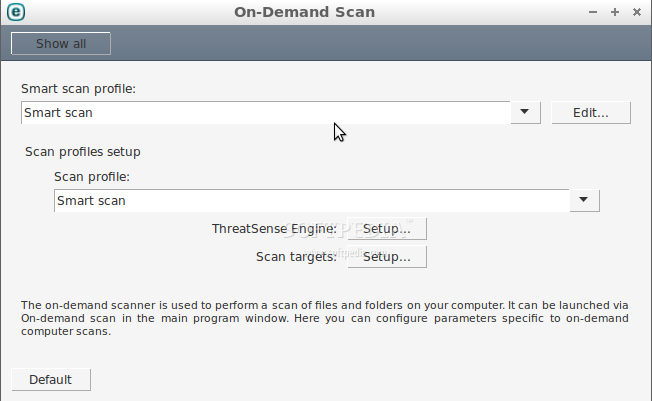The height and width of the screenshot is (401, 652).
Task: Open ThreatSense Engine Setup
Action: pyautogui.click(x=387, y=229)
